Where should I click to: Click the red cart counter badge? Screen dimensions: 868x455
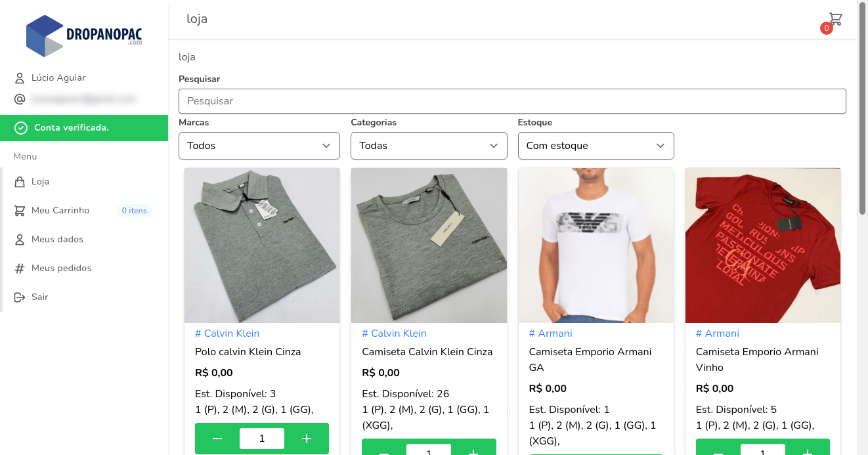pos(827,28)
